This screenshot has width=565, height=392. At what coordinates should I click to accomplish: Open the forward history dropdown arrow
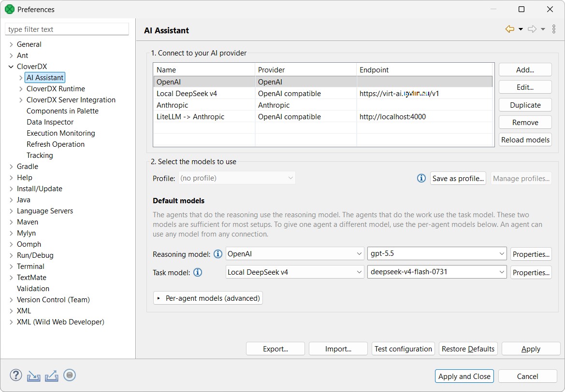coord(543,29)
